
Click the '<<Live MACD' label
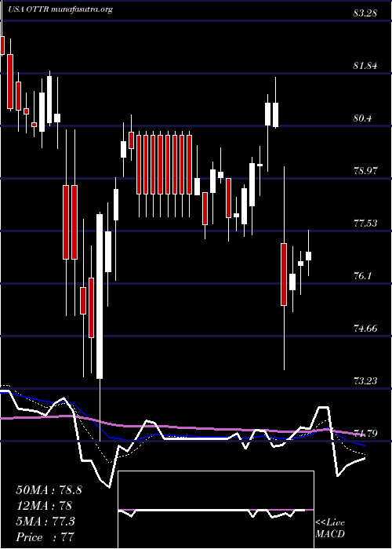click(330, 529)
